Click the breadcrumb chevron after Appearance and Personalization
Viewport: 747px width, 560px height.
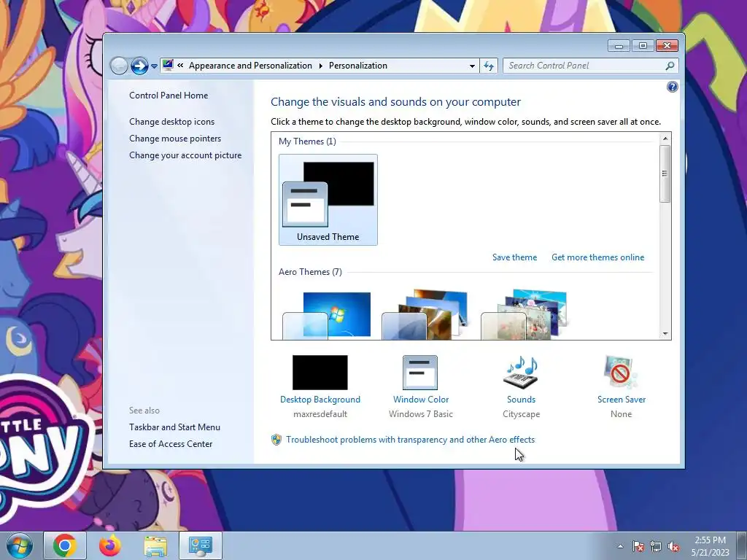[x=321, y=66]
